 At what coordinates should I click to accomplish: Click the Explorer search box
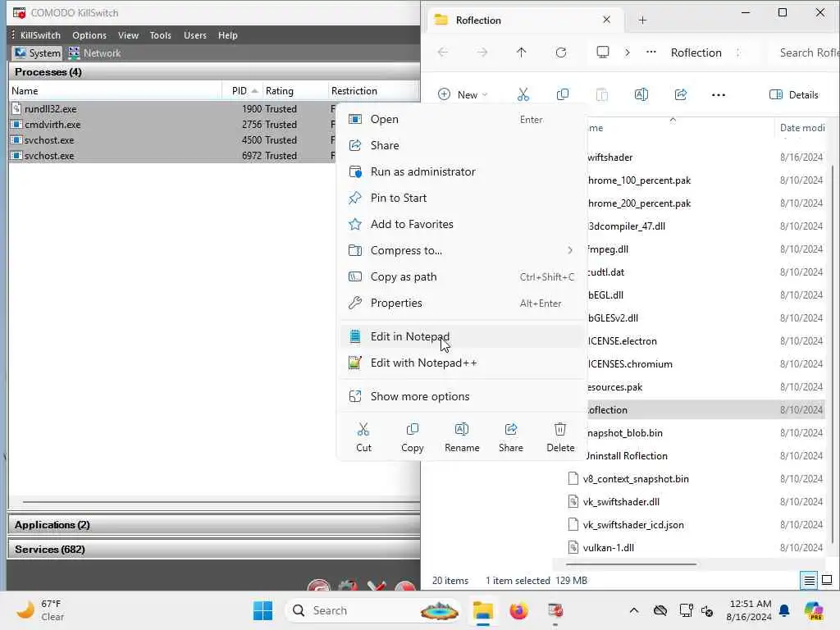[806, 52]
